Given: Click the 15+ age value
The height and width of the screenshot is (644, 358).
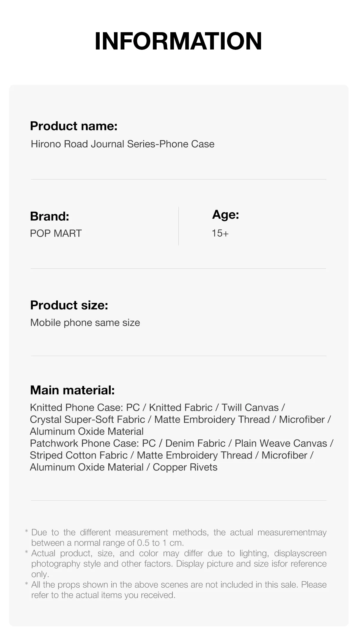Looking at the screenshot, I should point(220,233).
